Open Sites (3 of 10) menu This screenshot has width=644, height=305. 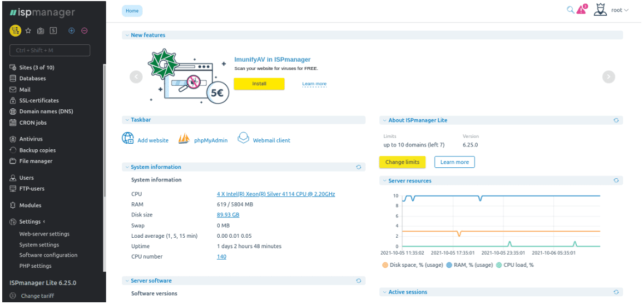tap(32, 68)
